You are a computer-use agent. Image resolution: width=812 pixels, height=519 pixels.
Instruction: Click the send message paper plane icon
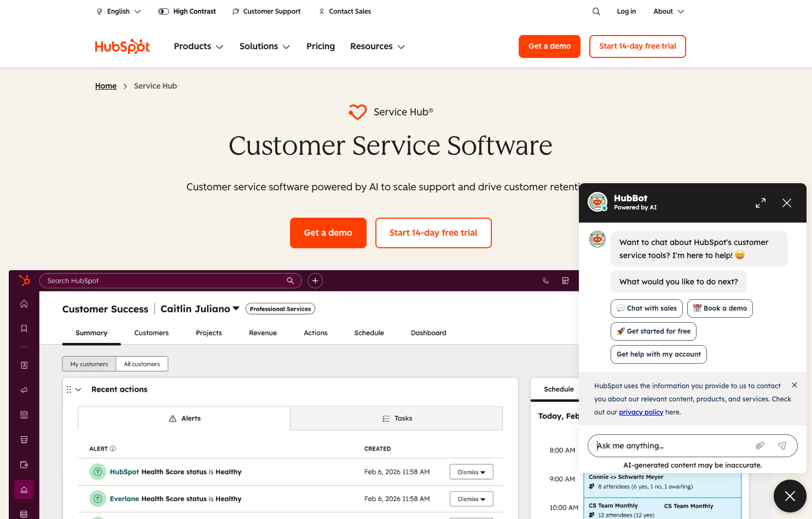coord(782,446)
